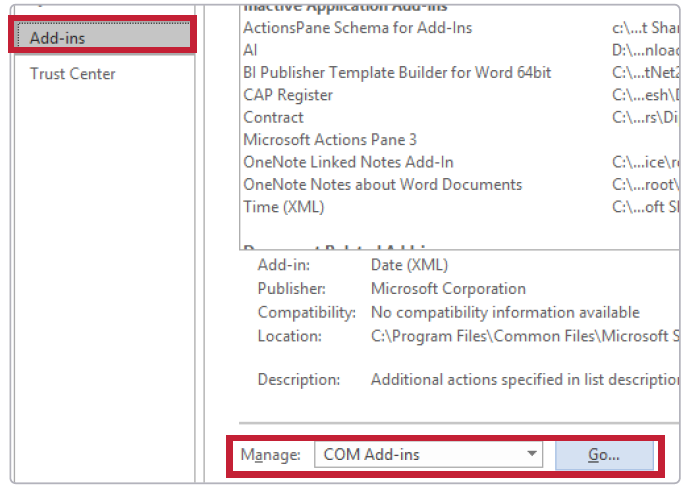Select the Contract add-in row

point(273,117)
